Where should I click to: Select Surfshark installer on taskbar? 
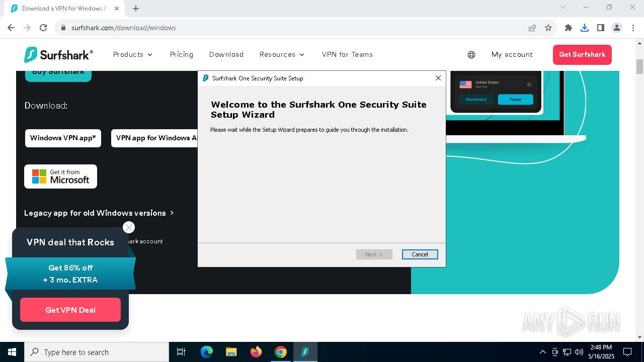point(305,352)
